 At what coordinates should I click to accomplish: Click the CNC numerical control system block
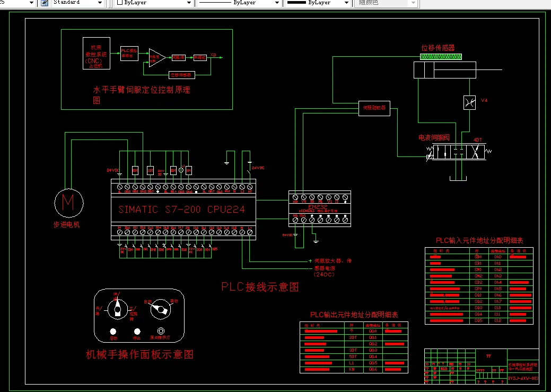point(96,53)
